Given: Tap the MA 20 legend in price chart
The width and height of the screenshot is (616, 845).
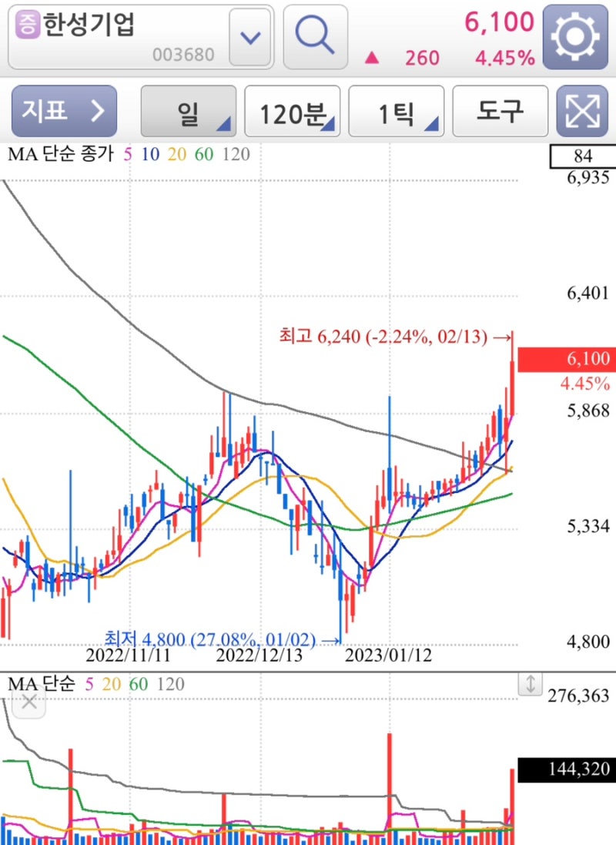Looking at the screenshot, I should [177, 155].
